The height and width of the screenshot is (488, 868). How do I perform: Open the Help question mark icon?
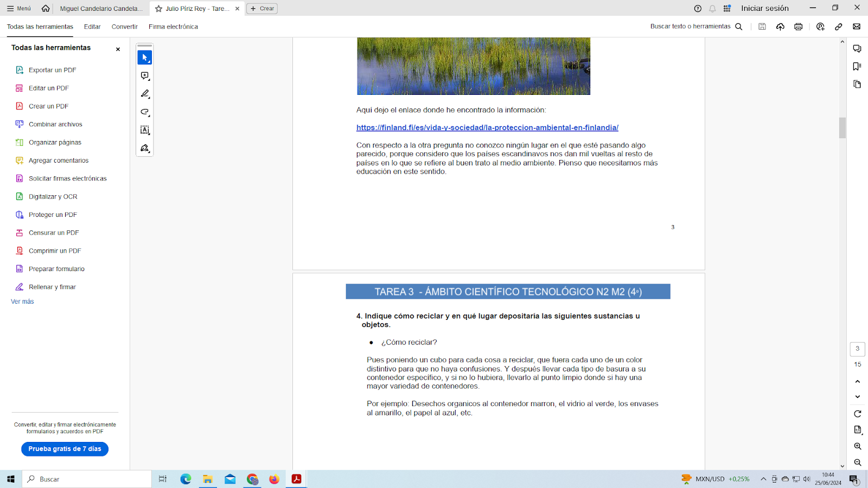tap(698, 8)
